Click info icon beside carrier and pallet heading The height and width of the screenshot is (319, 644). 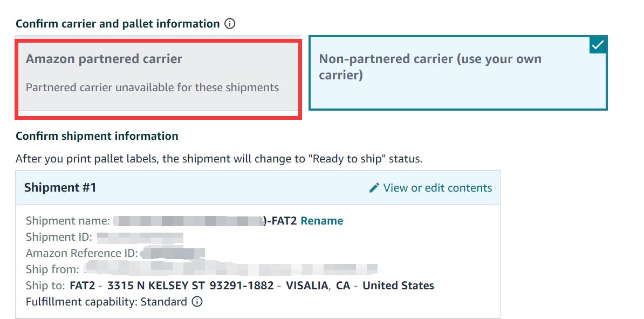pyautogui.click(x=230, y=24)
